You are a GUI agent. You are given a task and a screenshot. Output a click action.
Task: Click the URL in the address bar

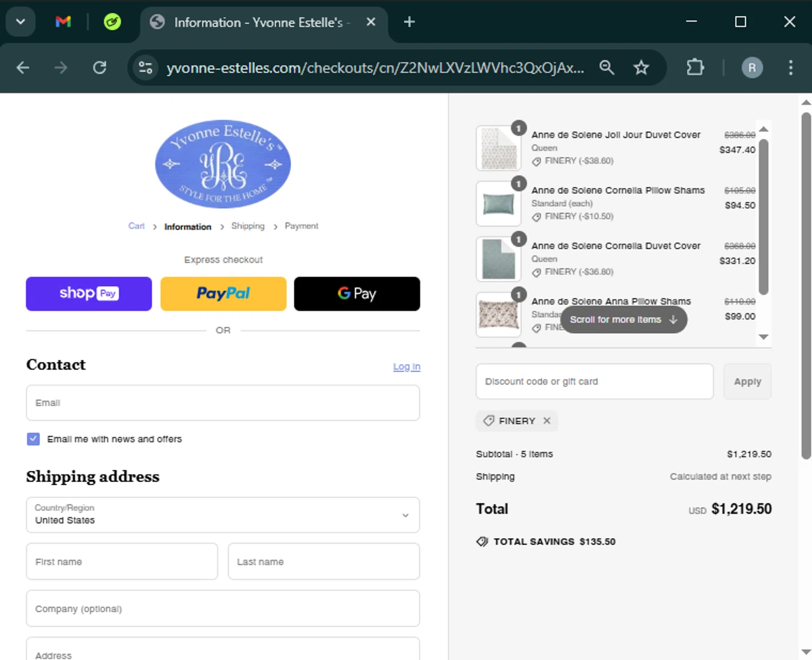(375, 68)
